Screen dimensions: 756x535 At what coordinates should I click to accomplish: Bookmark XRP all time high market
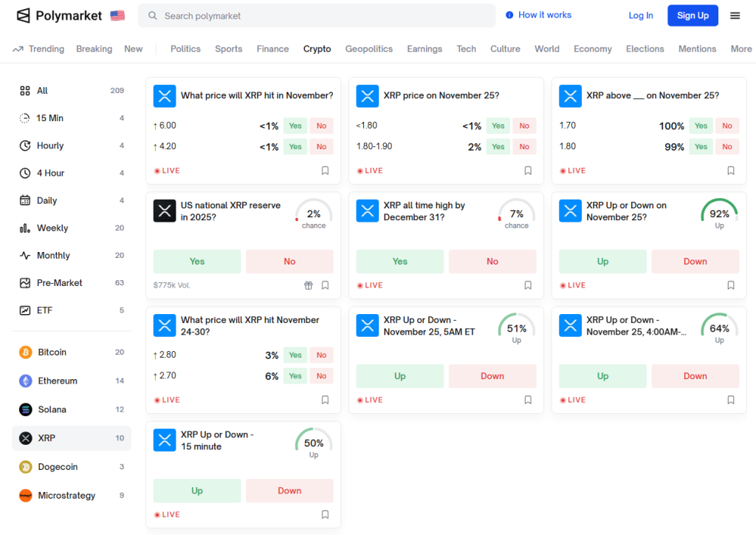pos(528,285)
